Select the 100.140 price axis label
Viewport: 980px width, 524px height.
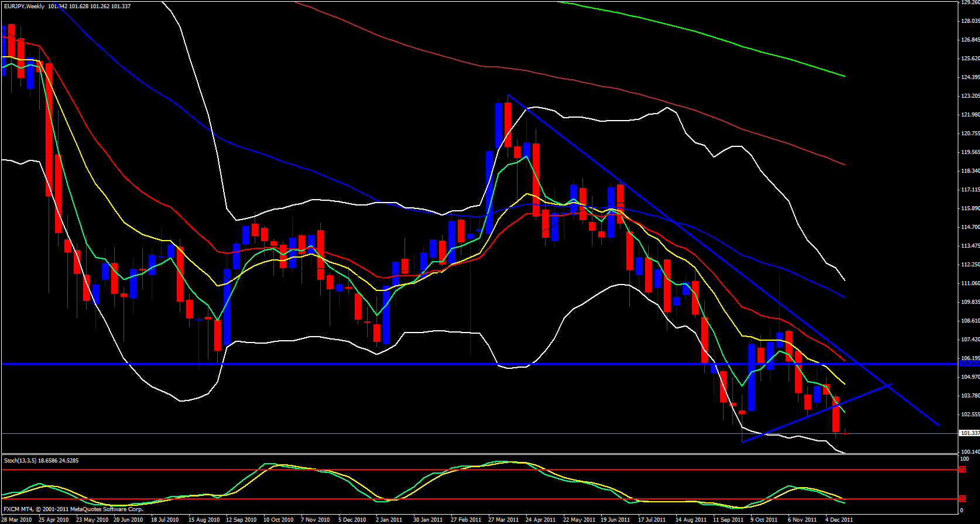coord(970,452)
